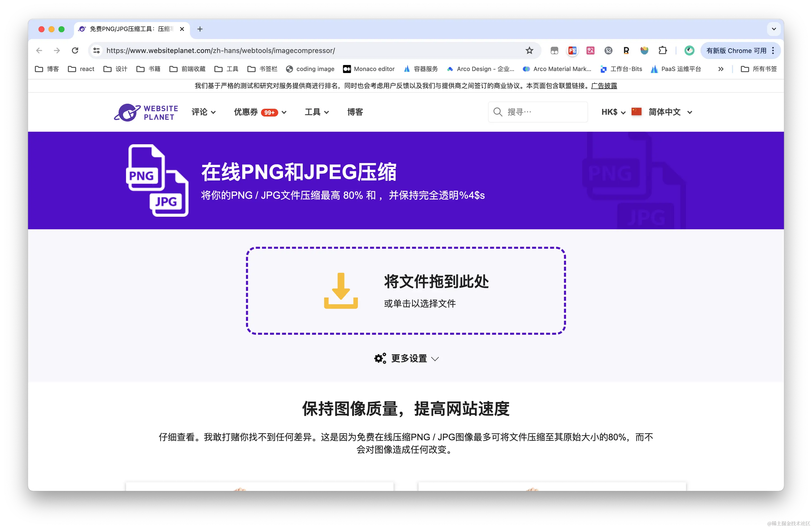Open the FE extension icon
The width and height of the screenshot is (812, 528).
pos(572,50)
